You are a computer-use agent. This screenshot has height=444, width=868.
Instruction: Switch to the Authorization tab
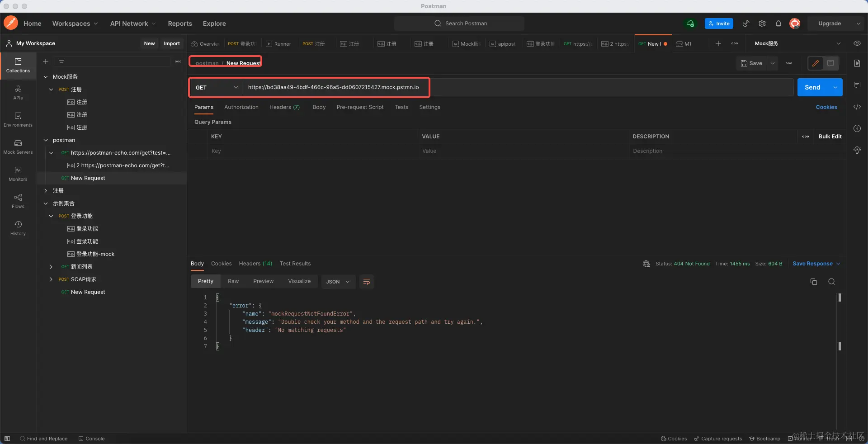point(241,107)
